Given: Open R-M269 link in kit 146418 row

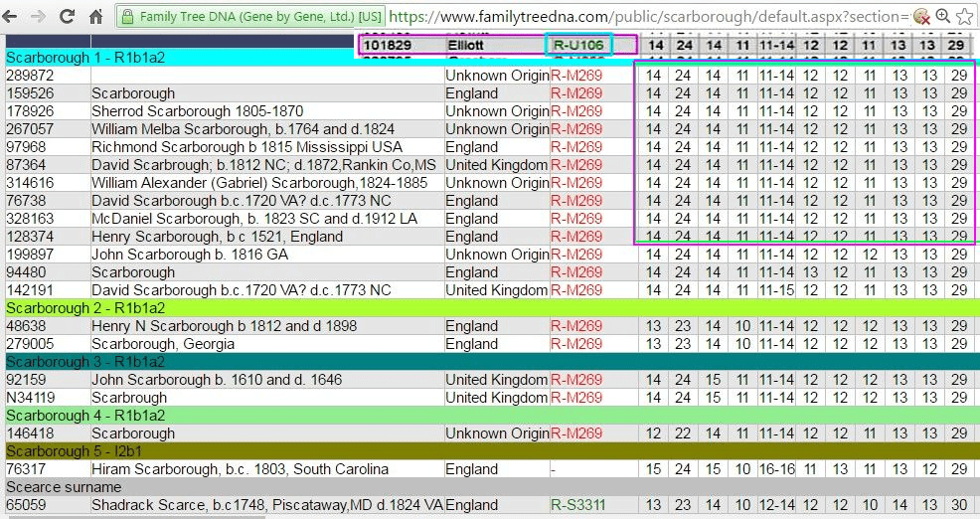Looking at the screenshot, I should click(576, 433).
